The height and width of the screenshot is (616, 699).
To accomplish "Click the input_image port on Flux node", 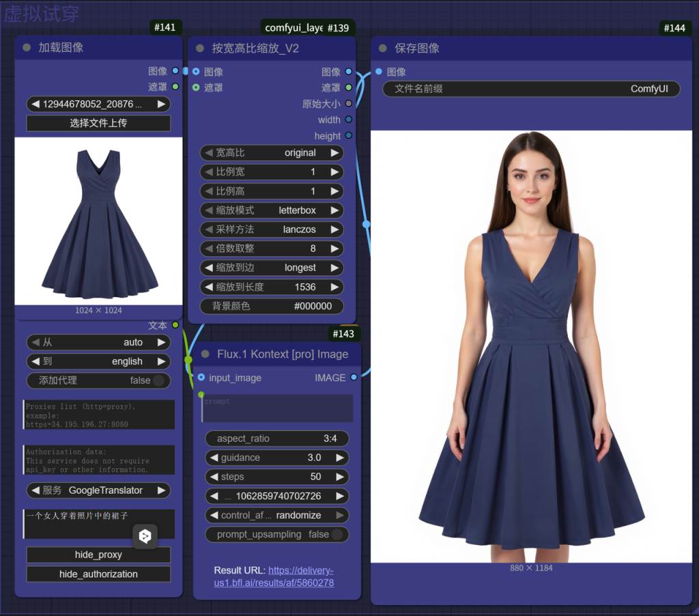I will (x=201, y=378).
